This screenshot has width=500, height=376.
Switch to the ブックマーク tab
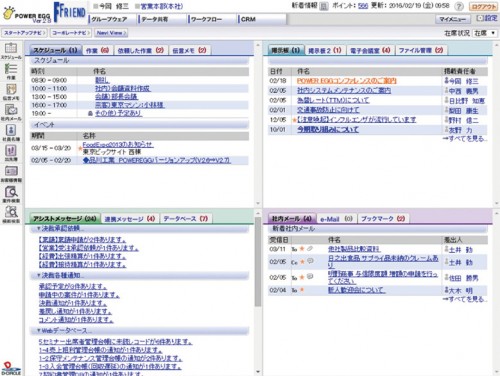383,219
